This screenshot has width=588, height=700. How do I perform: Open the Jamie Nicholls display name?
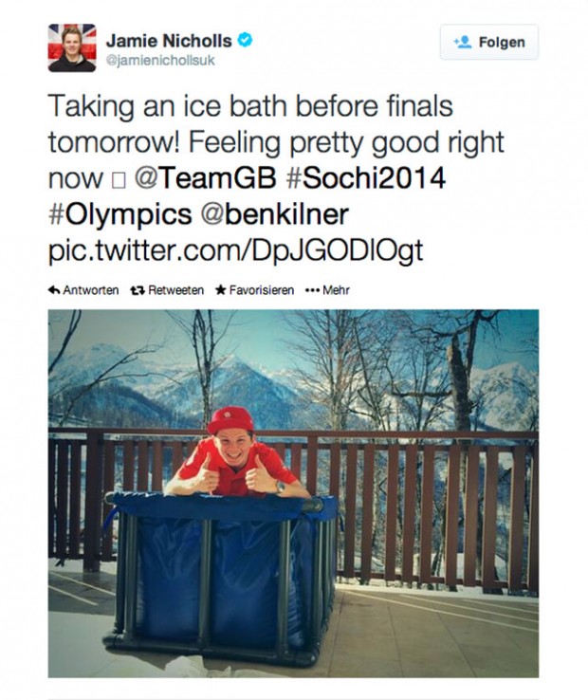pyautogui.click(x=169, y=41)
